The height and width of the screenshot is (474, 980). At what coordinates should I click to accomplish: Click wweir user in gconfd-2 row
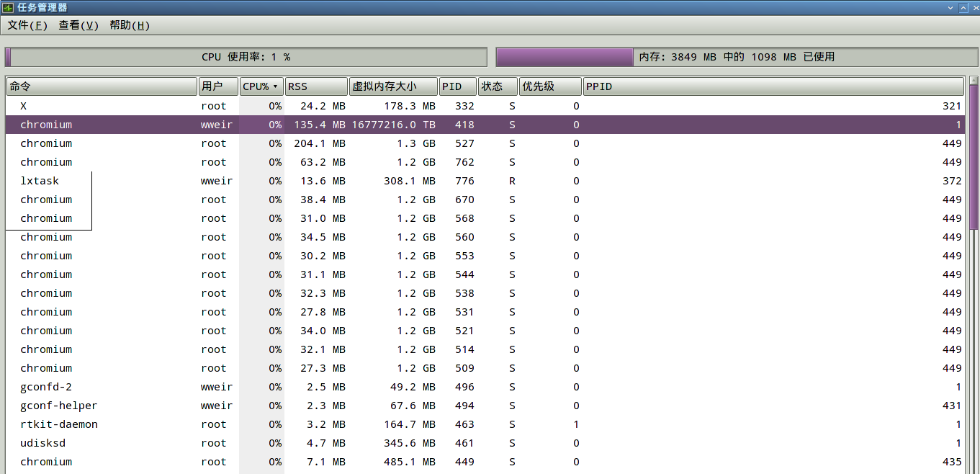217,387
